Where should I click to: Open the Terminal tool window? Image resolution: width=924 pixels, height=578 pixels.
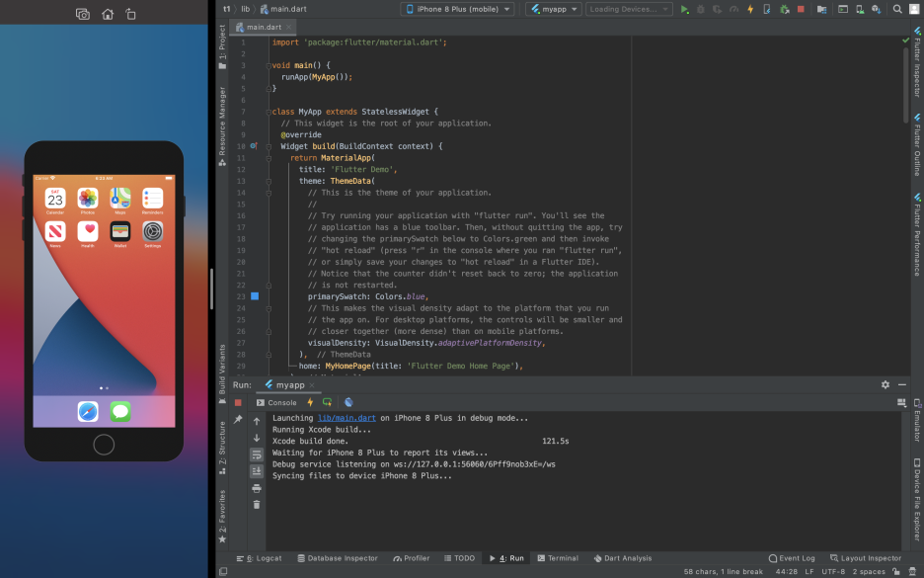click(558, 558)
